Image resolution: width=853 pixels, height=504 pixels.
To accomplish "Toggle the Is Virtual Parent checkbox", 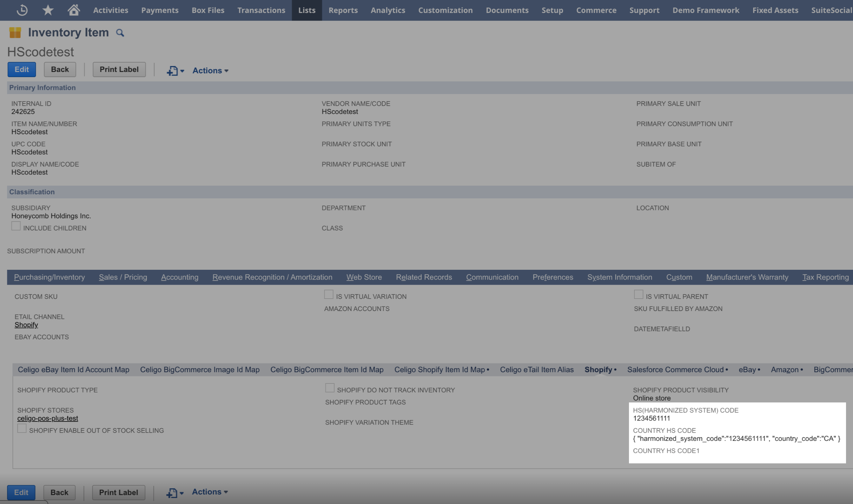I will [x=638, y=295].
